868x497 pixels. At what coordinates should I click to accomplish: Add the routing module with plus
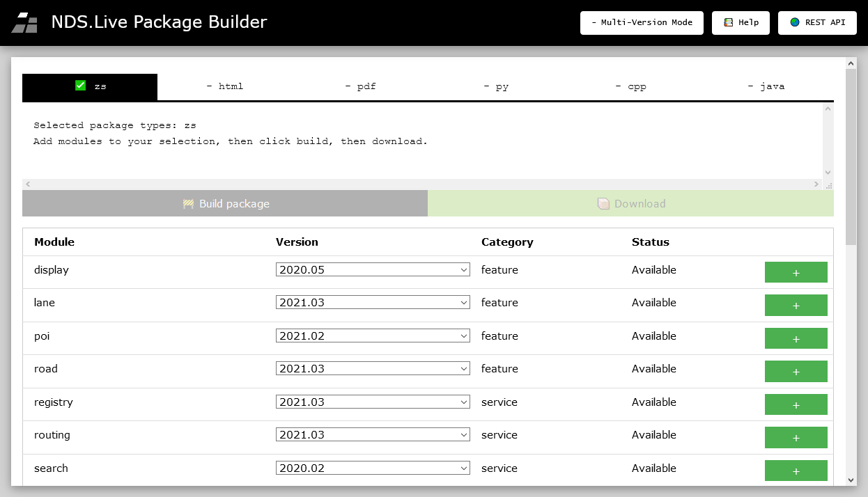[796, 437]
